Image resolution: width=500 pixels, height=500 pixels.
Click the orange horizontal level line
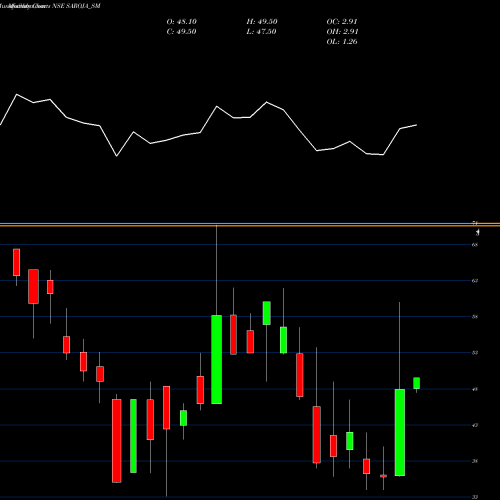coord(250,225)
